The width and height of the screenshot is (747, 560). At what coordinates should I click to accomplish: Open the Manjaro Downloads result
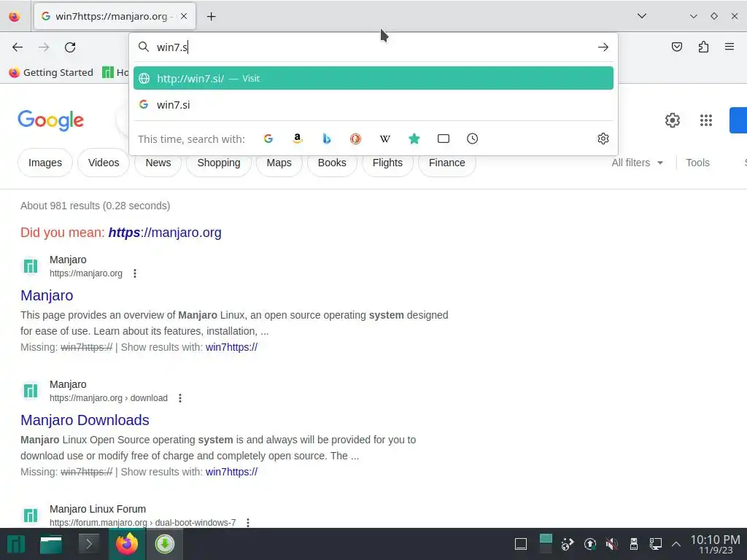point(85,420)
